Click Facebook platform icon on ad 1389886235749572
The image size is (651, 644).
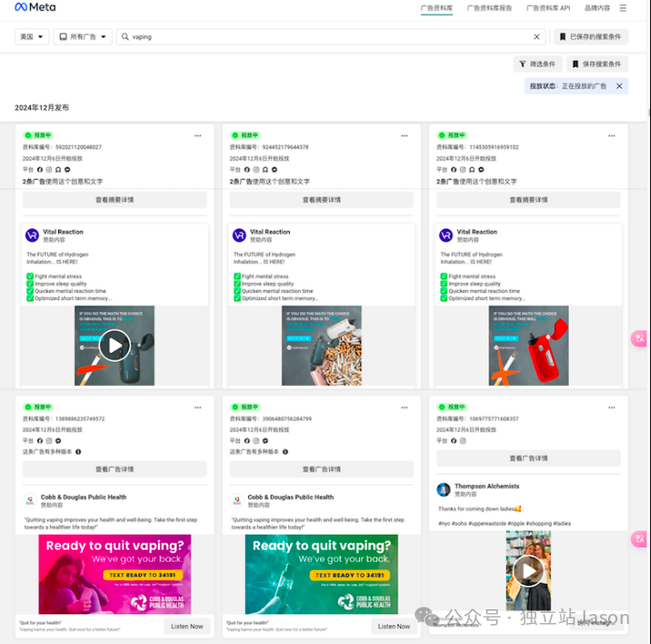[x=40, y=441]
